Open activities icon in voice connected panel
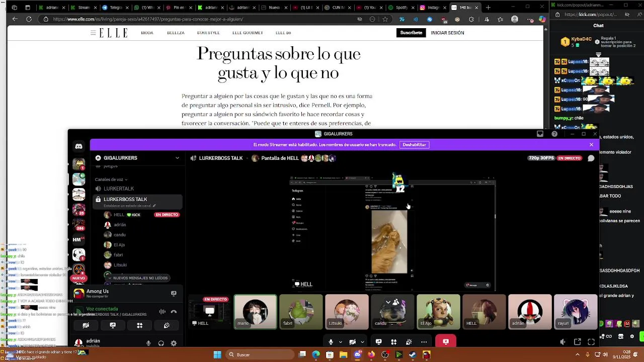Image resolution: width=644 pixels, height=362 pixels. click(140, 325)
